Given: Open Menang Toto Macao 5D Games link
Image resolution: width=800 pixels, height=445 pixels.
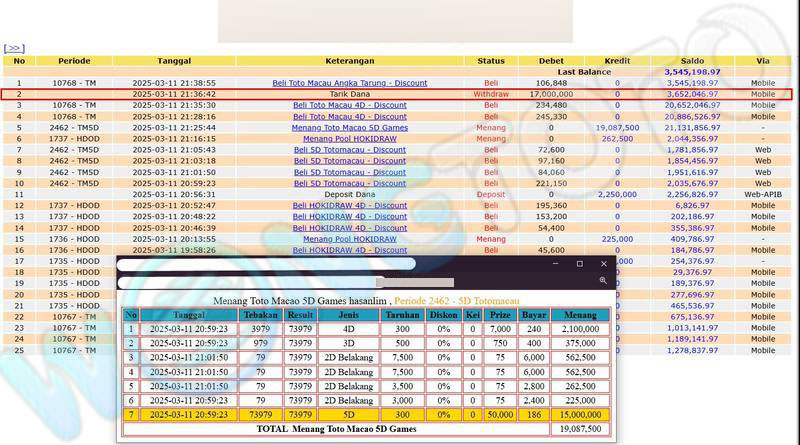Looking at the screenshot, I should [349, 128].
